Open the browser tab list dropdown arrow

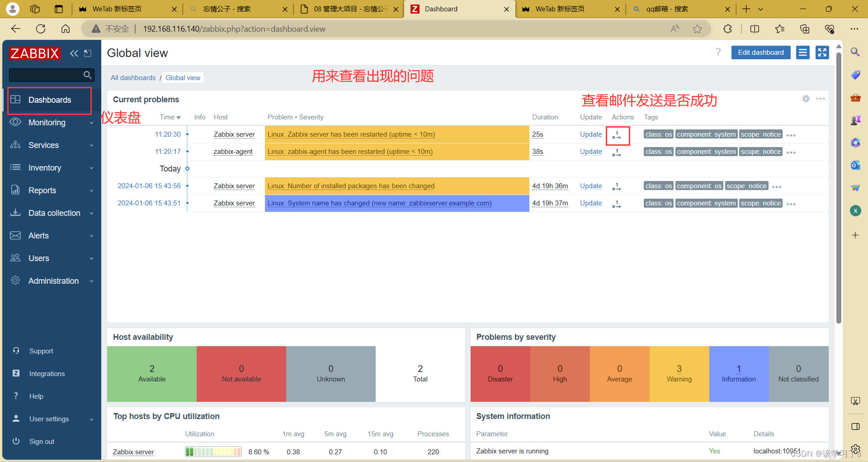coord(760,9)
